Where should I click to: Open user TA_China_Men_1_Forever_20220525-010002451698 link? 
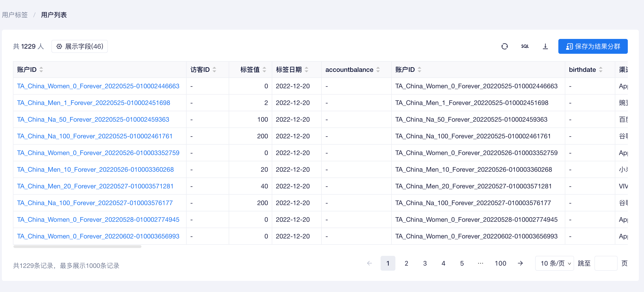pos(94,103)
